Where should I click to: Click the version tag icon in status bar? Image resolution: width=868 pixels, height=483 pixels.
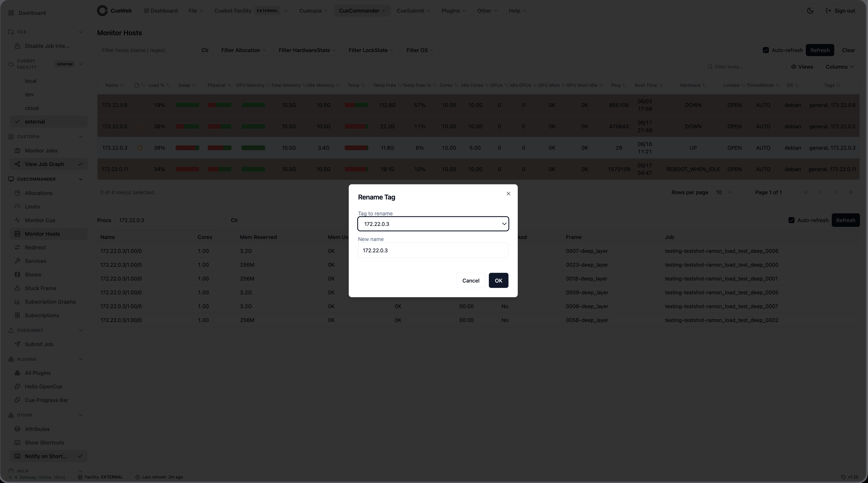coord(843,477)
